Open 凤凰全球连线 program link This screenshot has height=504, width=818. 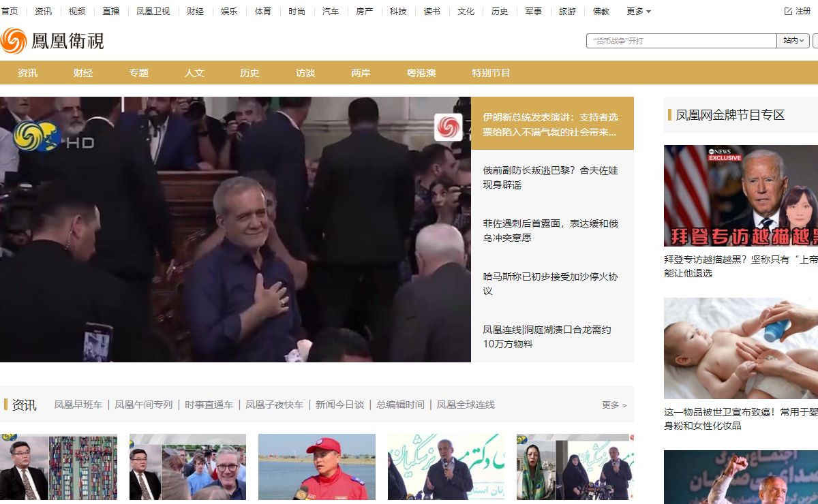coord(466,405)
